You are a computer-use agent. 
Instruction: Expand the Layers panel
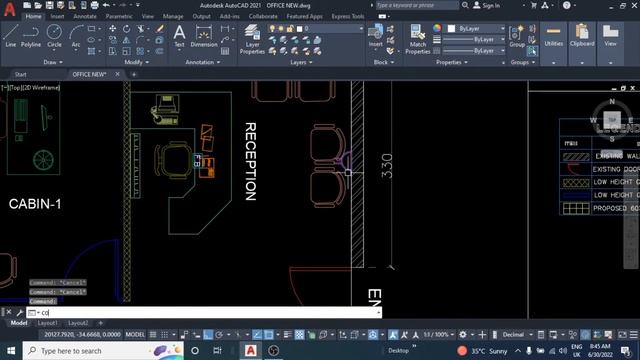301,62
